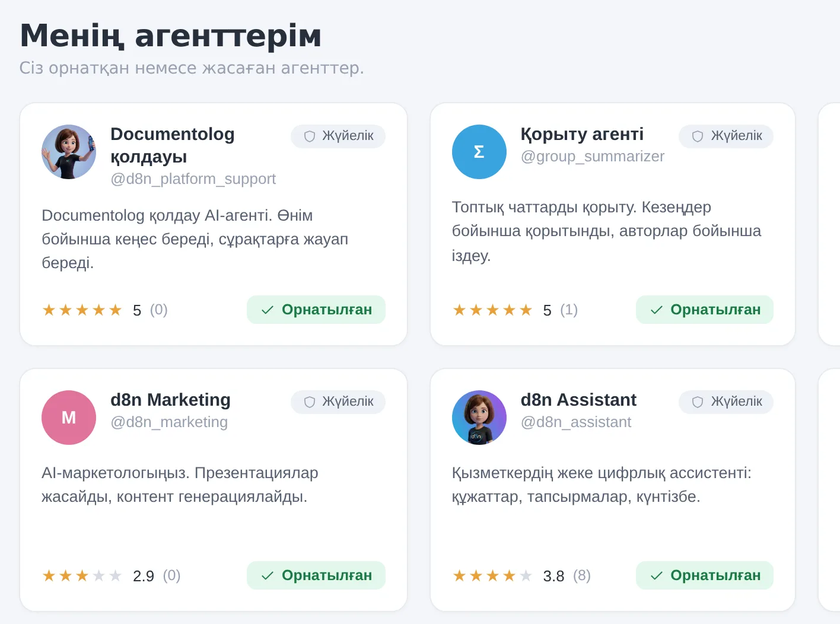Screen dimensions: 840x624
Task: Click the checkmark icon in Қорыту агенті's Орнатылған
Action: 657,310
